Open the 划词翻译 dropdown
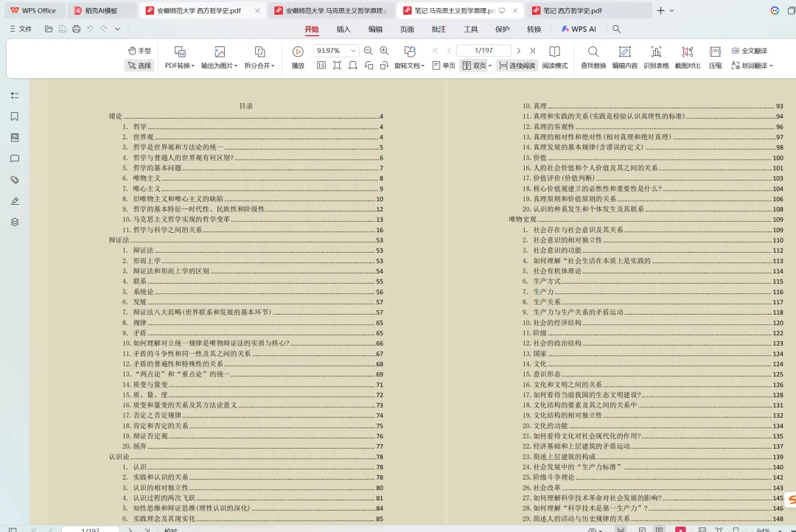Viewport: 796px width, 532px height. [752, 66]
